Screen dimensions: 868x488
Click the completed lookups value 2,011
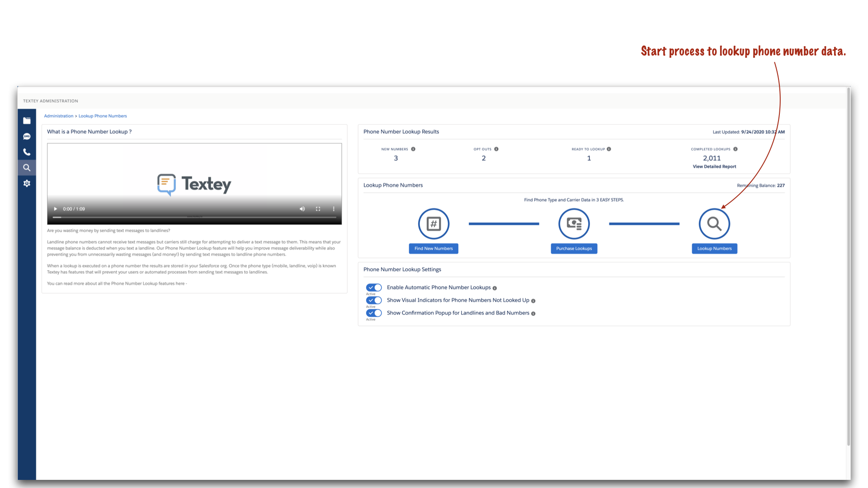coord(712,158)
